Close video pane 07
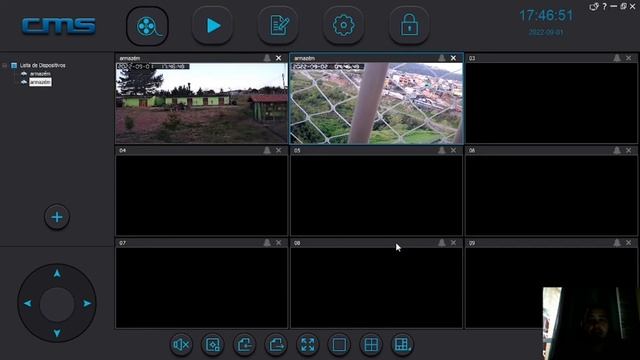The height and width of the screenshot is (360, 640). tap(278, 243)
